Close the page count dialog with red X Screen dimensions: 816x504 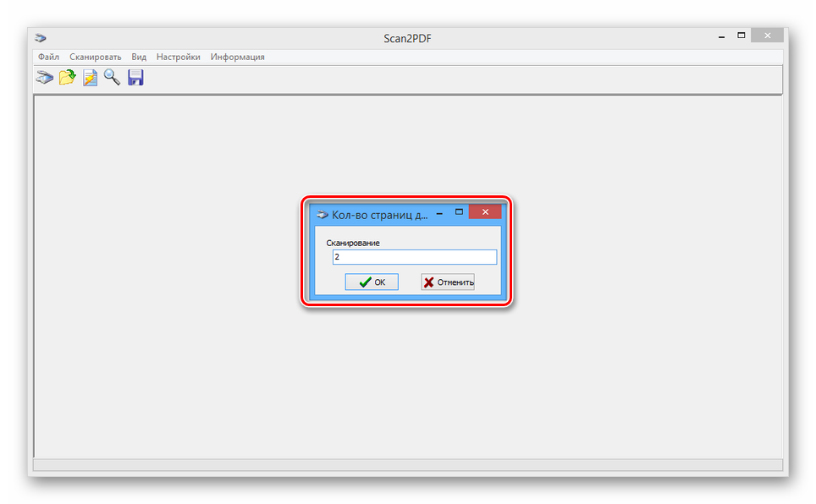tap(484, 213)
